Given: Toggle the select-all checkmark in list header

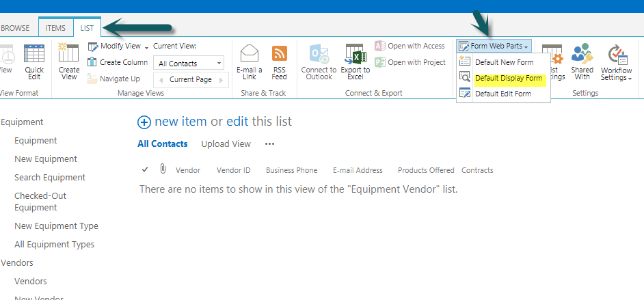Looking at the screenshot, I should tap(145, 169).
